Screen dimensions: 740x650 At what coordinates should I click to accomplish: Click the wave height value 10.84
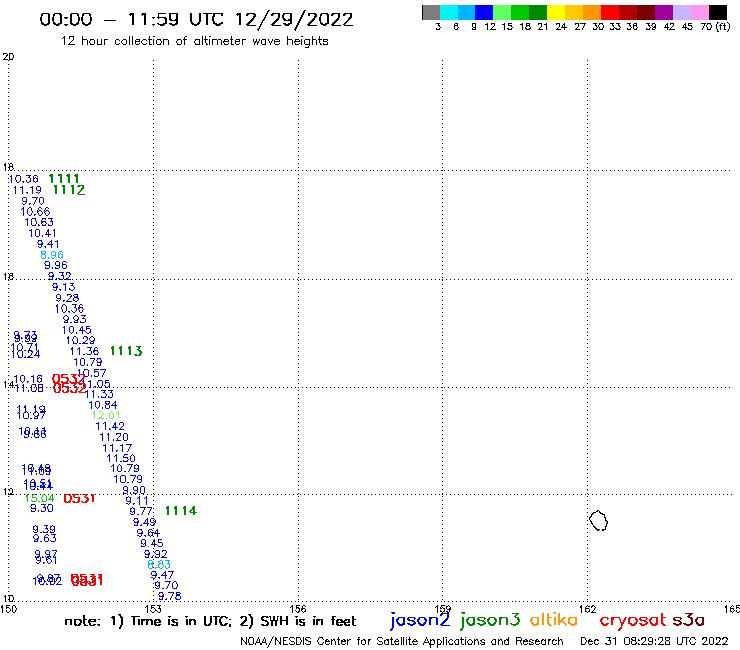tap(103, 405)
